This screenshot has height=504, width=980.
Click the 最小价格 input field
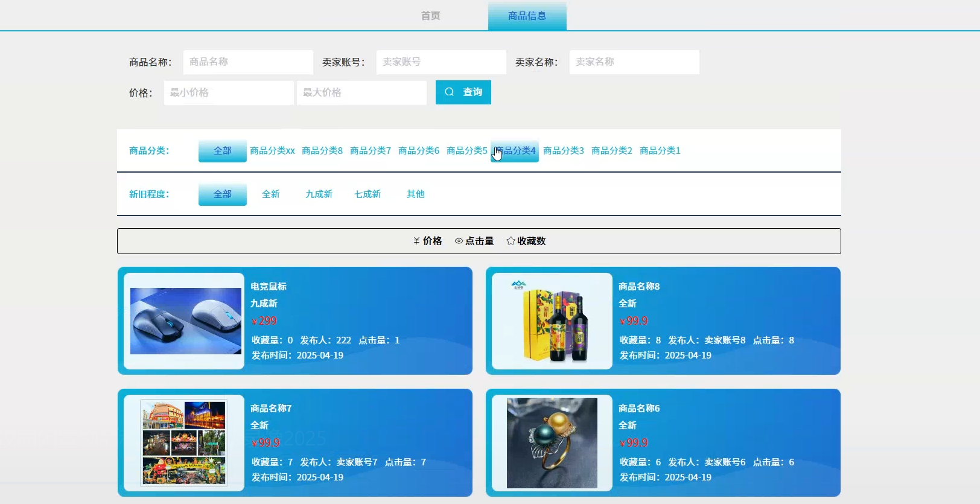tap(229, 93)
